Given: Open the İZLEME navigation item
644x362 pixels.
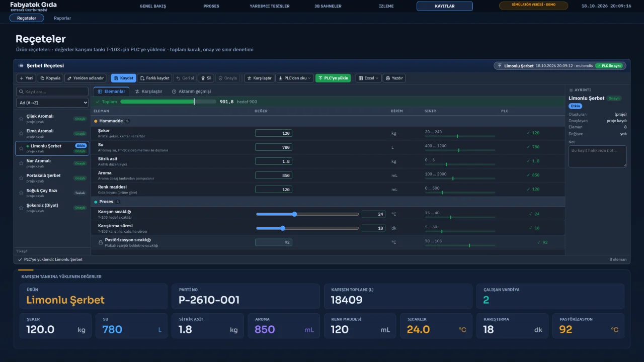Looking at the screenshot, I should tap(386, 6).
